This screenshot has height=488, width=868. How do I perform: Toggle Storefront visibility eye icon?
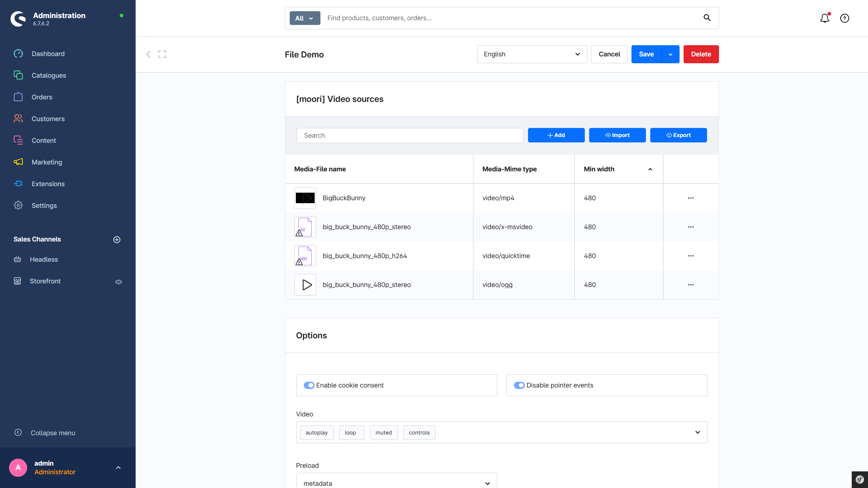119,282
